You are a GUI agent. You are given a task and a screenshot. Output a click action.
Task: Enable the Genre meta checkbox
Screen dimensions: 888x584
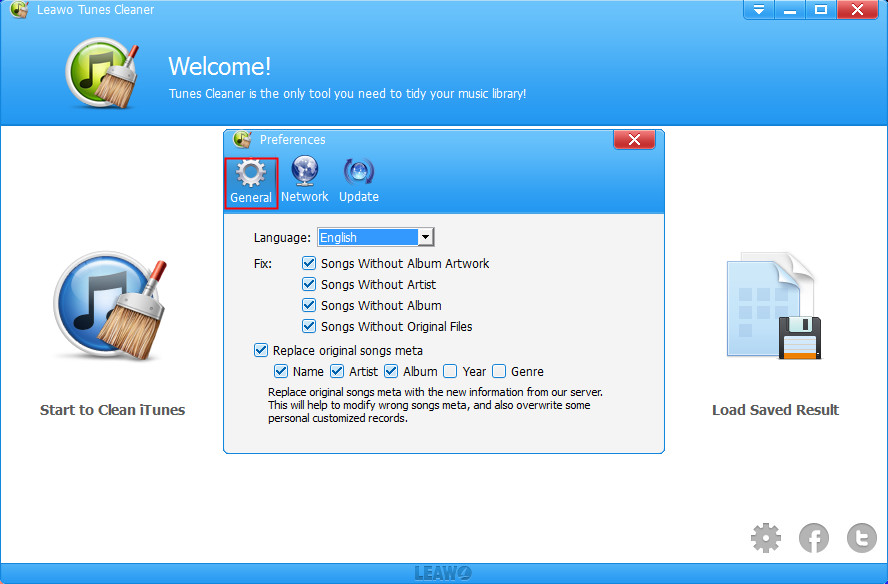click(499, 371)
